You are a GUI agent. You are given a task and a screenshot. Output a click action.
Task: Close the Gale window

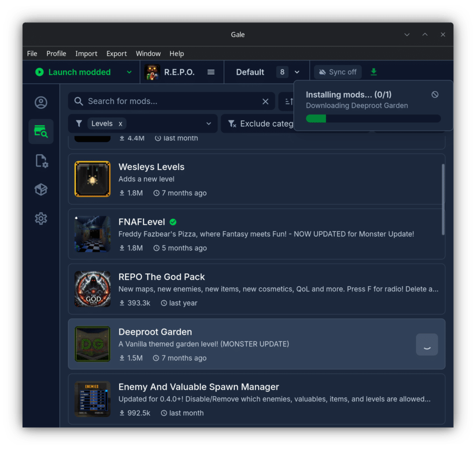(x=443, y=34)
